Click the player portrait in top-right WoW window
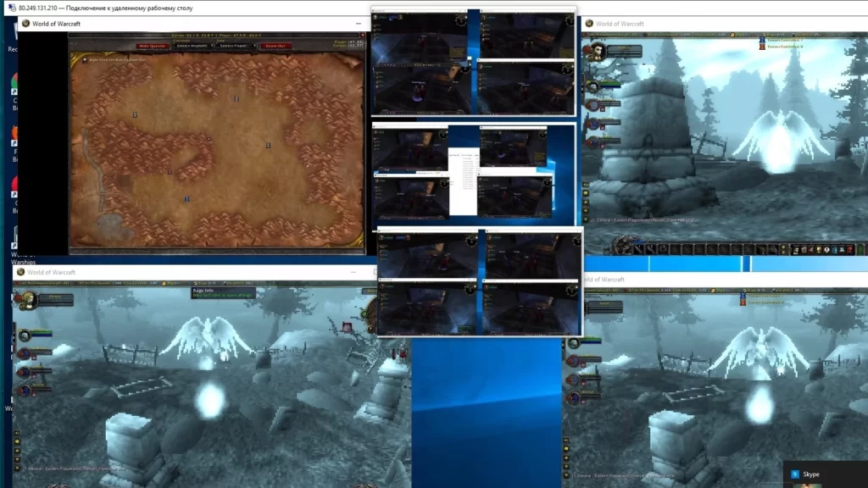This screenshot has height=488, width=868. (x=597, y=52)
